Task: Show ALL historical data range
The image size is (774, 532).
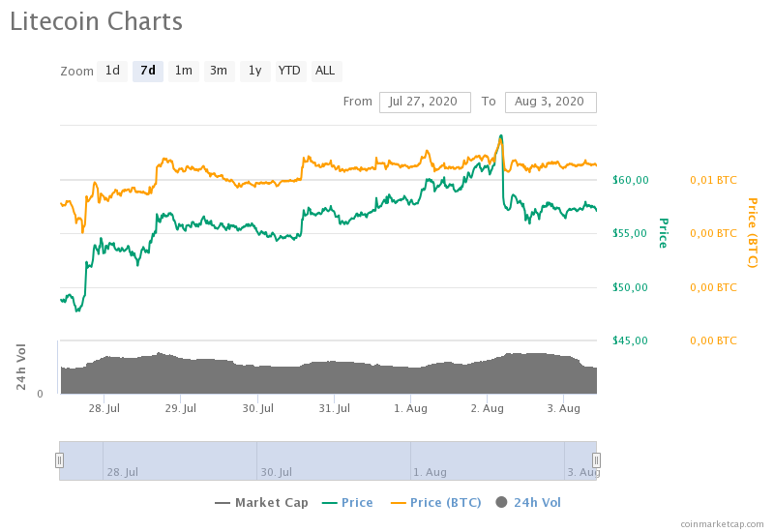Action: (x=326, y=71)
